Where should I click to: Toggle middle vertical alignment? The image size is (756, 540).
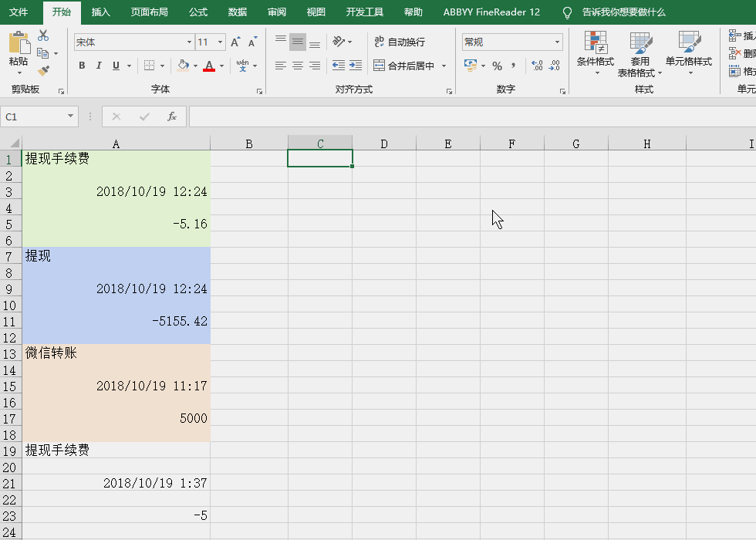click(x=298, y=42)
